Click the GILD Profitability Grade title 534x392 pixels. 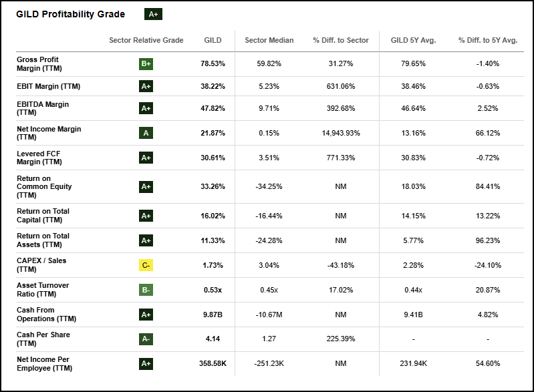70,14
